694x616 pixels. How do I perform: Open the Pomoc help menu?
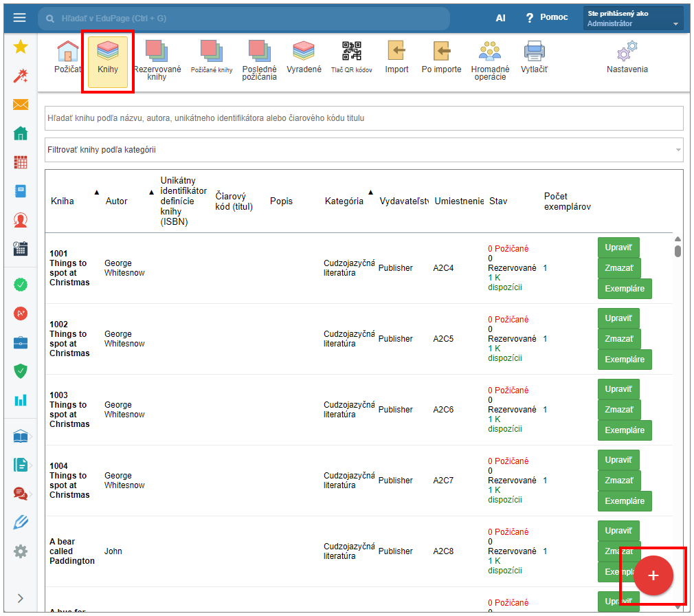pyautogui.click(x=546, y=18)
